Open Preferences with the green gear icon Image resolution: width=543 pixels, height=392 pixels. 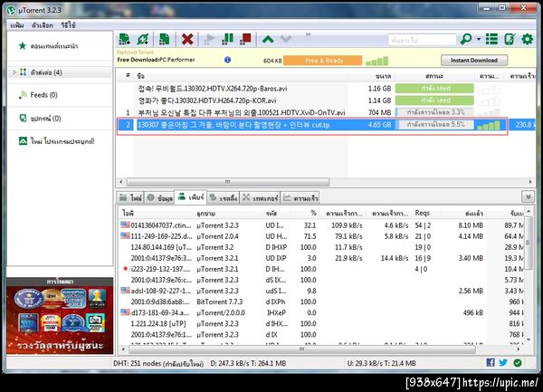coord(528,39)
